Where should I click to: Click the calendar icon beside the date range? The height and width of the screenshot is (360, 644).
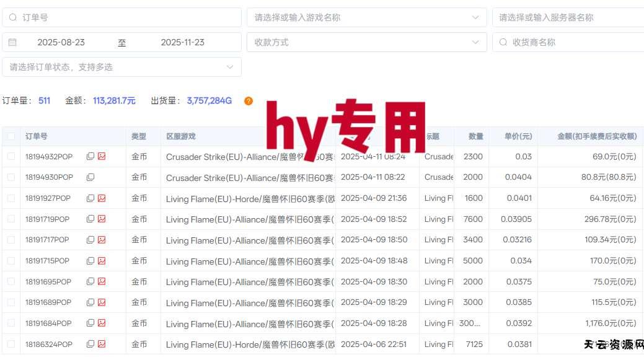tap(13, 42)
